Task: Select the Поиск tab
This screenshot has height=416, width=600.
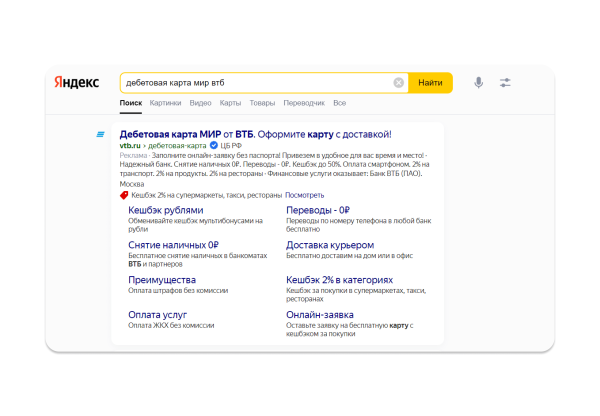Action: pyautogui.click(x=131, y=103)
